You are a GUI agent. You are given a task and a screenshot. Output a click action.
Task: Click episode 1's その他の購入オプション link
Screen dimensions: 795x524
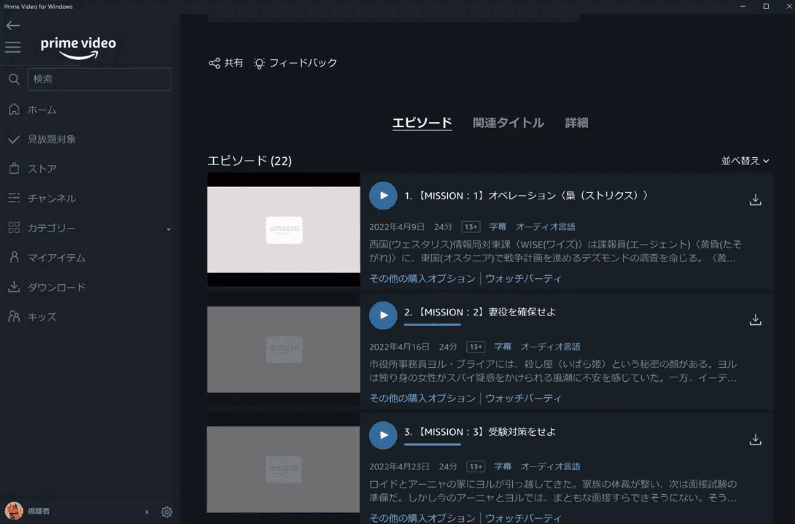[422, 278]
